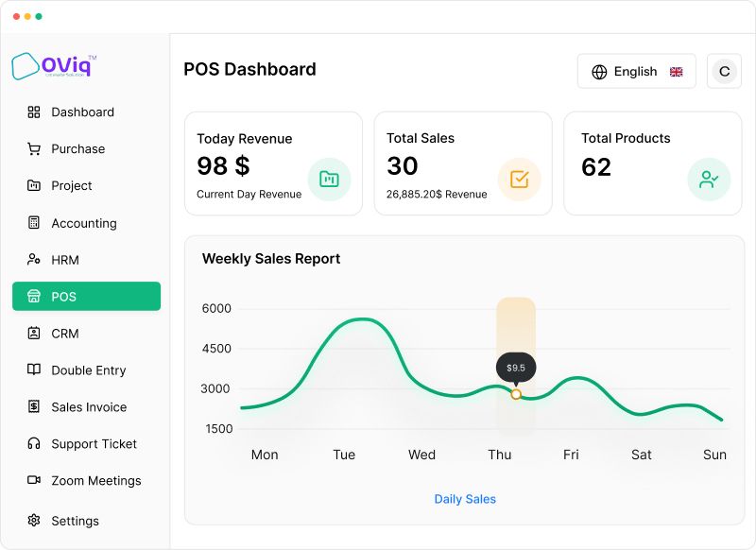Click the Dashboard grid icon in sidebar
Image resolution: width=756 pixels, height=550 pixels.
point(34,112)
